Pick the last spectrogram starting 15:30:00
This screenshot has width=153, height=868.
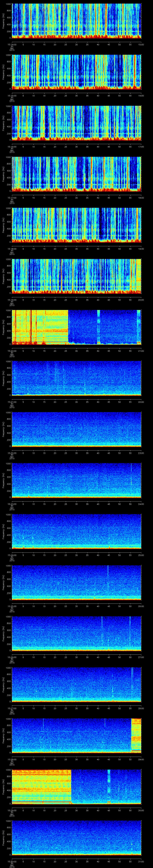[76, 838]
